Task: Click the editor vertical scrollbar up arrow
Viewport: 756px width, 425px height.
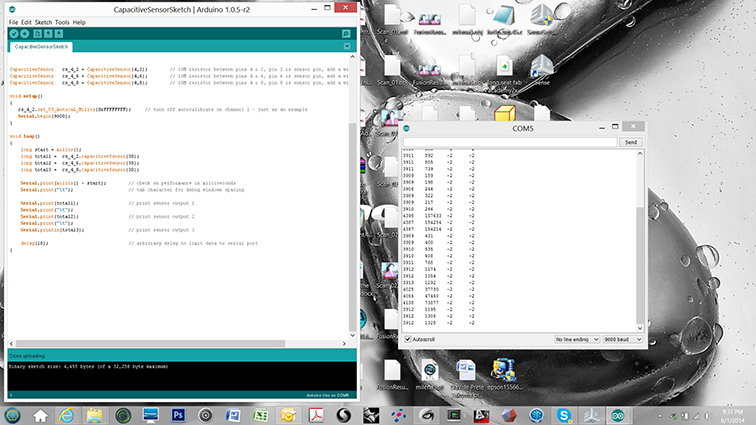Action: (352, 56)
